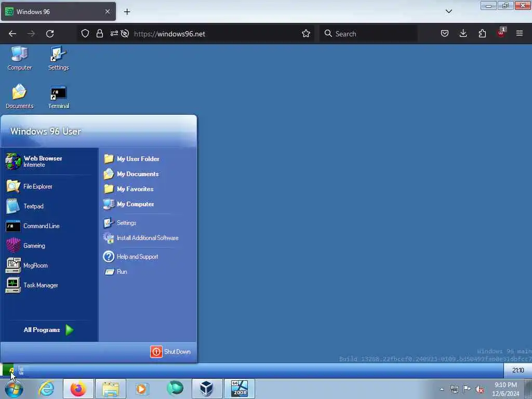Open the VirtualBox cube taskbar icon
Screen dimensions: 532x399
pos(206,389)
